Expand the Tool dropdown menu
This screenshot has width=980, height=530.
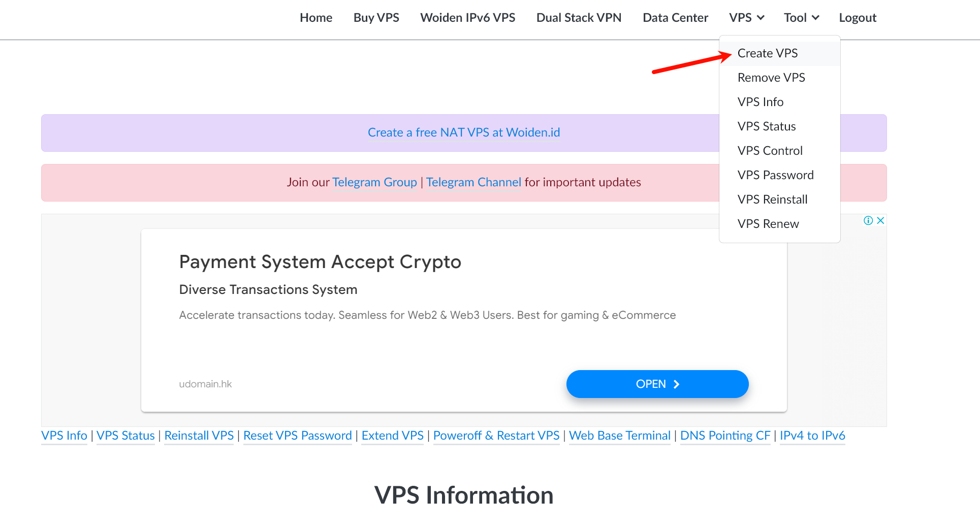pyautogui.click(x=801, y=18)
